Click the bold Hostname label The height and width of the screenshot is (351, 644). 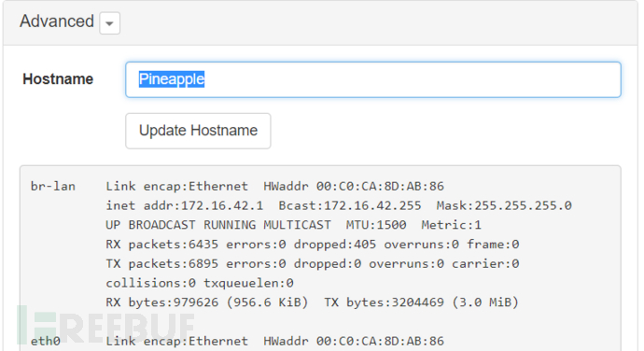pos(58,79)
